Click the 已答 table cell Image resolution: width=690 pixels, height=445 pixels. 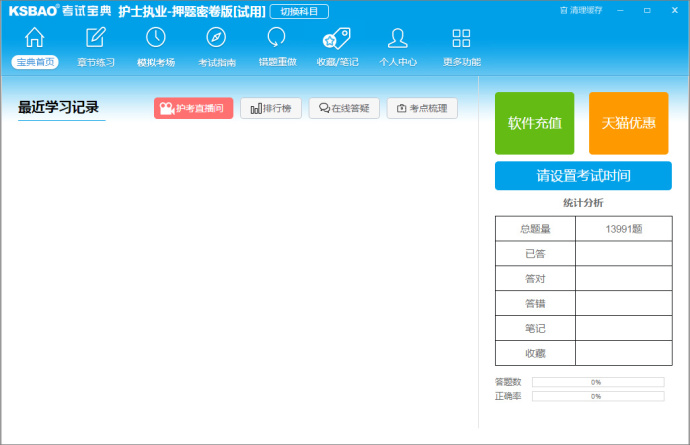[x=535, y=254]
